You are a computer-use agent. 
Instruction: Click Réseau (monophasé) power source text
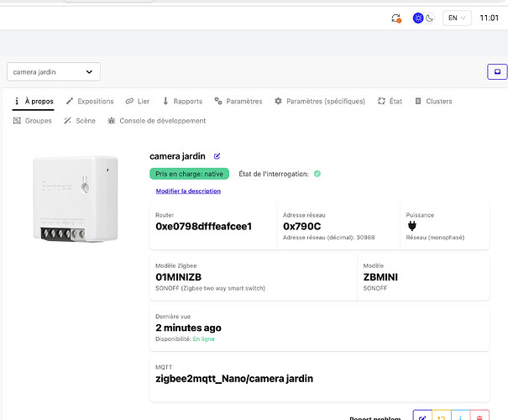click(x=435, y=238)
